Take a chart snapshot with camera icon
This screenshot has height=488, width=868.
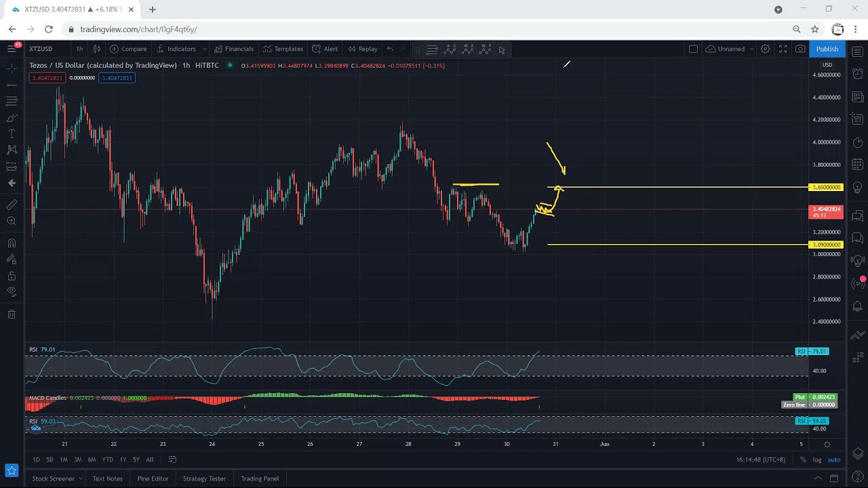pyautogui.click(x=800, y=49)
